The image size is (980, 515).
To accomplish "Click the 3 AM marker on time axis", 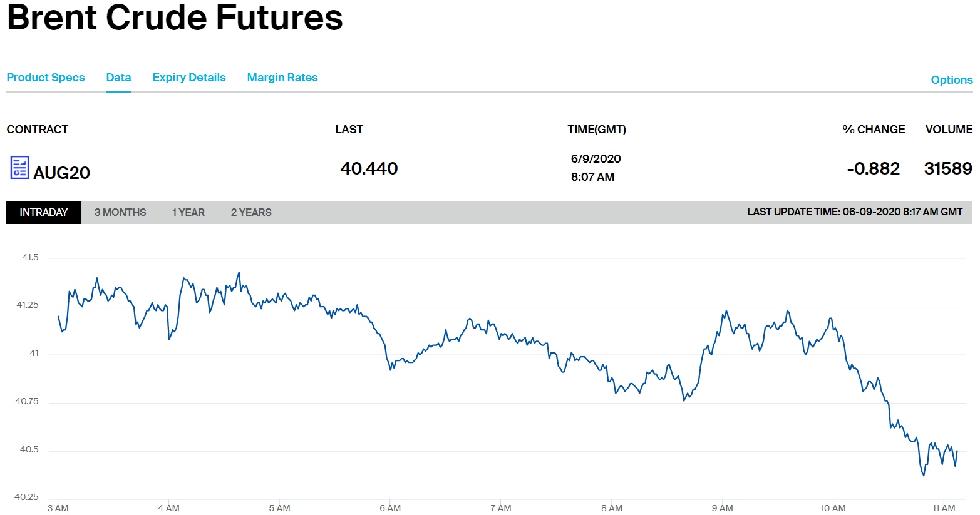I will point(58,508).
